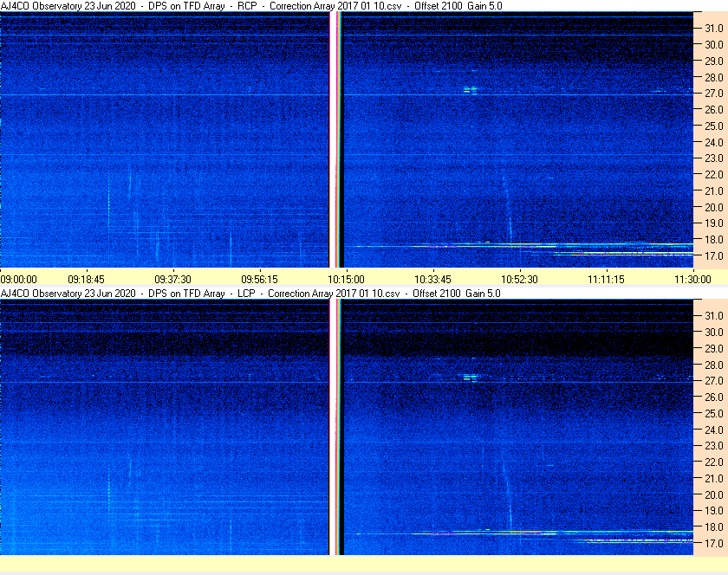Pick the 26.0 frequency label in LCP panel
The width and height of the screenshot is (728, 575).
click(714, 397)
